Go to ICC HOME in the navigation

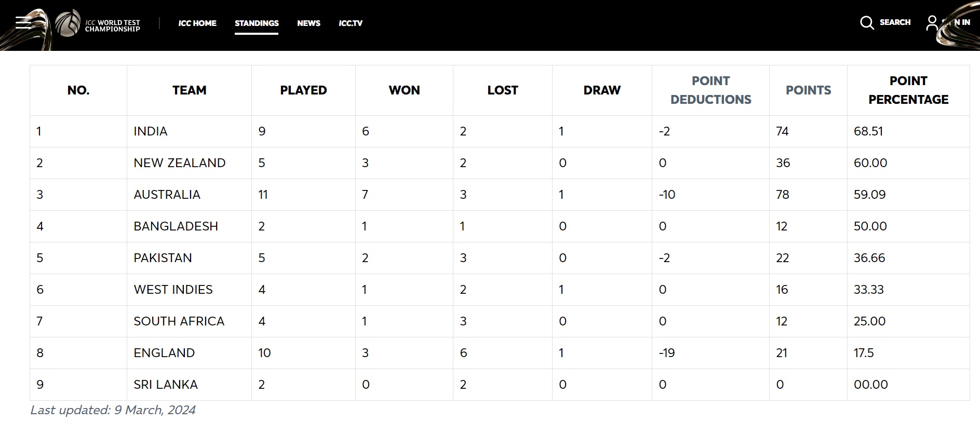[197, 23]
